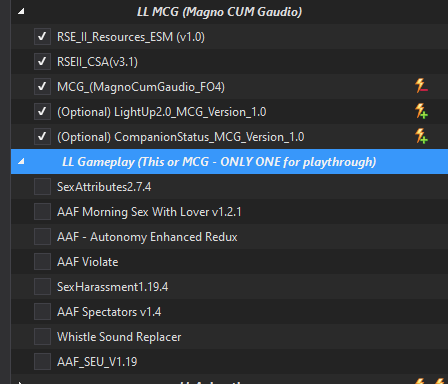Select the Whistle Sound Replacer mod name
This screenshot has width=448, height=384.
coord(119,337)
